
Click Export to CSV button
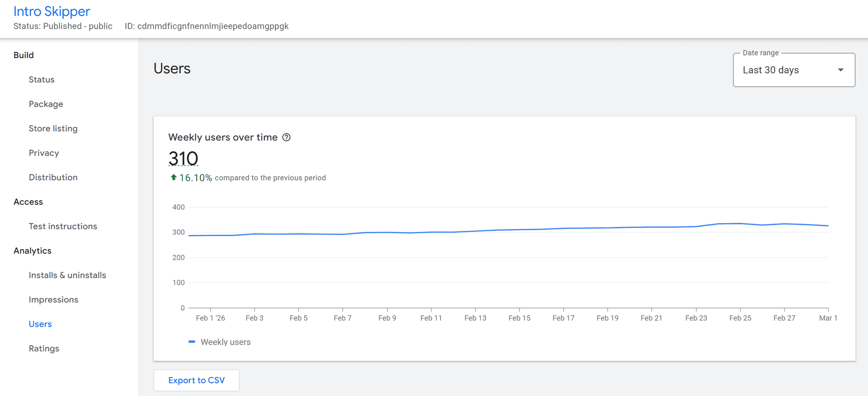(x=196, y=380)
